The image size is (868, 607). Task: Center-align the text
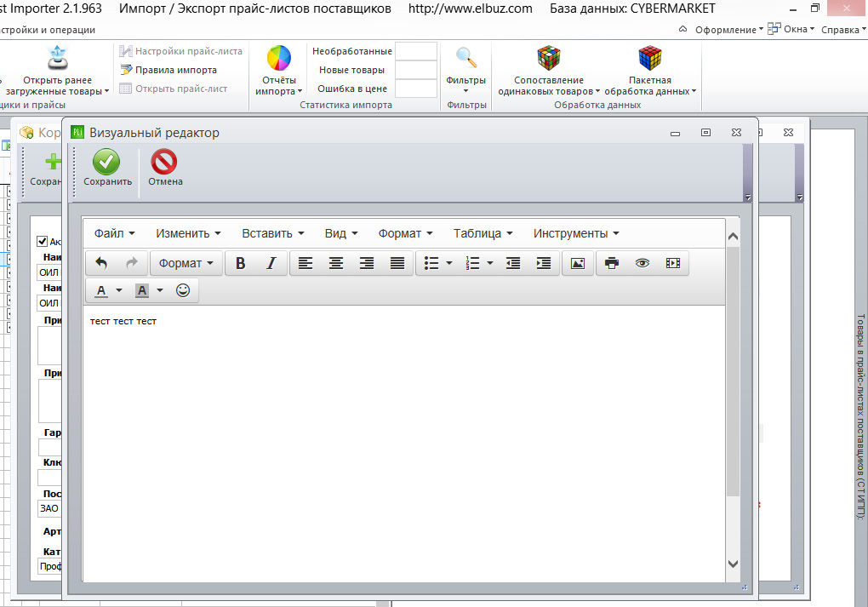[335, 263]
